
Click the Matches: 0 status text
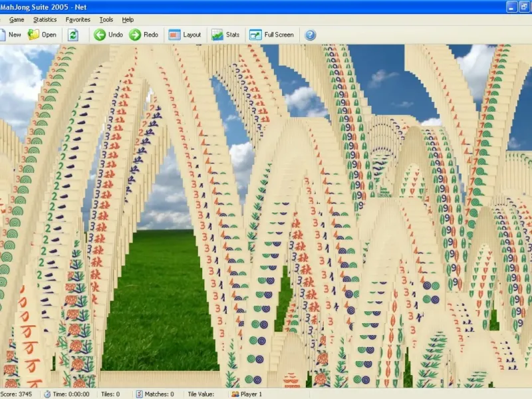click(159, 394)
